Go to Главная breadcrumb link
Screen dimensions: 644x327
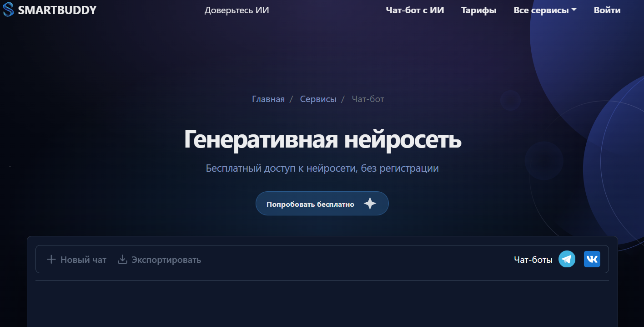tap(268, 99)
